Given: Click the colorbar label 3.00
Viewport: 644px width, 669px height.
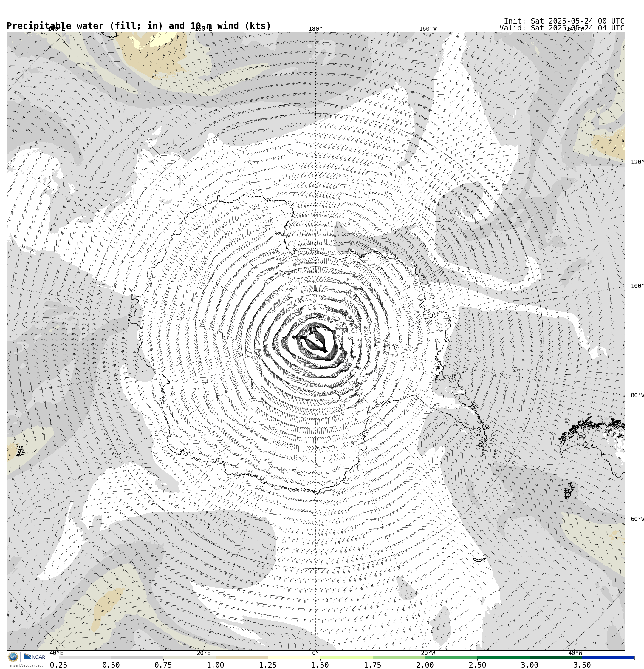Looking at the screenshot, I should 530,665.
